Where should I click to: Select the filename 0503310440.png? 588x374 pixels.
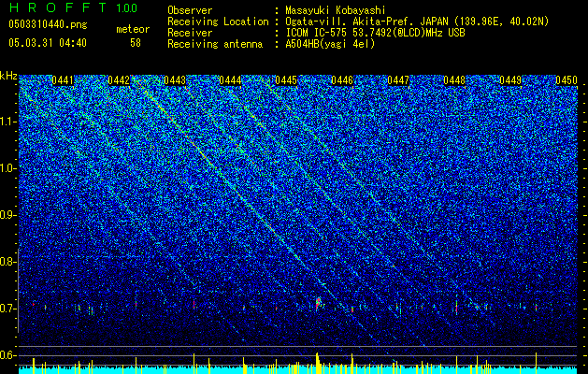point(48,25)
